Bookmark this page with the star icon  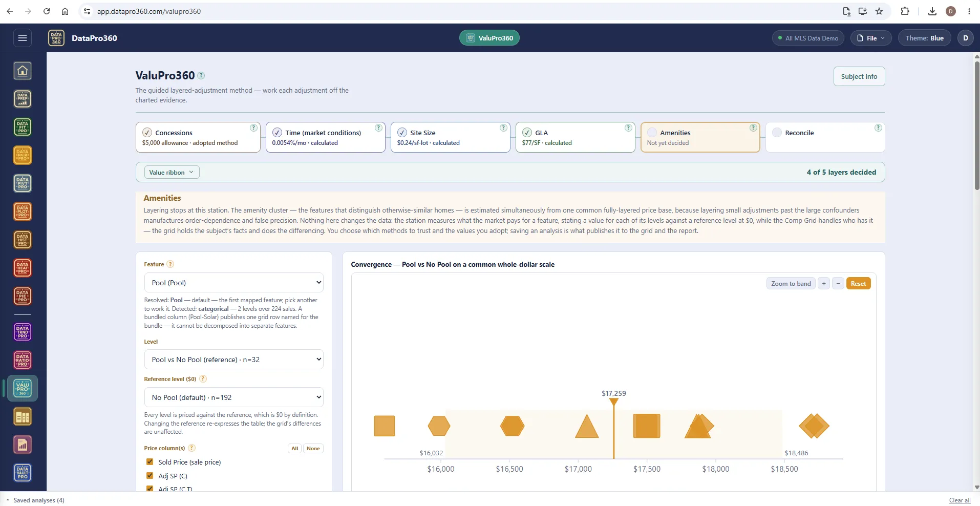click(879, 11)
